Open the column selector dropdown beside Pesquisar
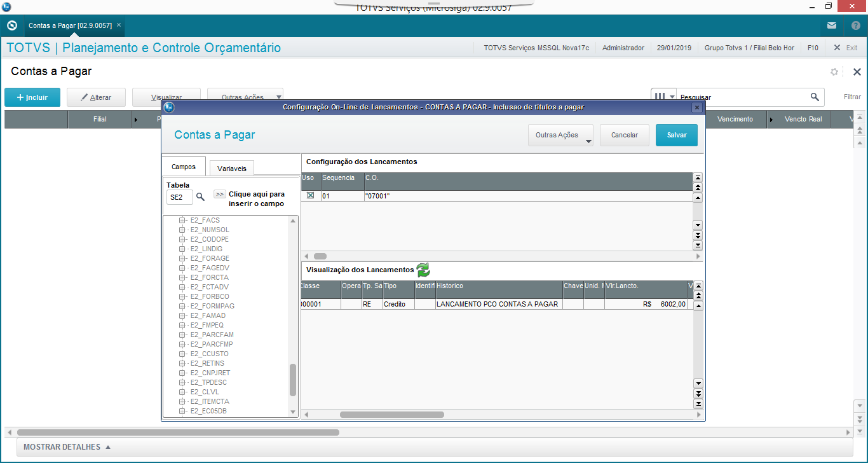This screenshot has width=868, height=463. (x=663, y=97)
